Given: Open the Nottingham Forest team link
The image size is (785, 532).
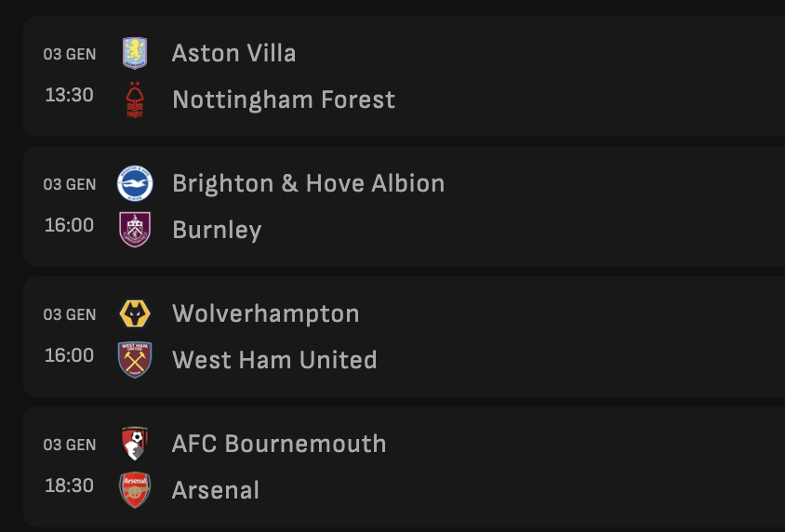Looking at the screenshot, I should [x=284, y=100].
